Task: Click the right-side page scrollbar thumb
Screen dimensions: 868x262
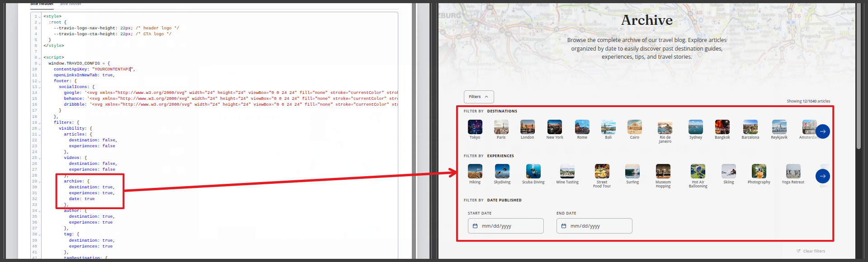Action: (859, 77)
